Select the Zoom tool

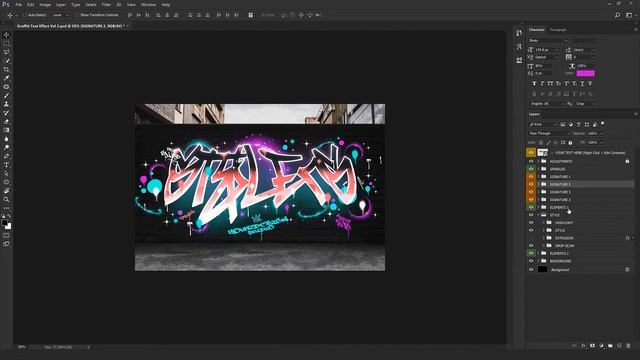[x=7, y=200]
